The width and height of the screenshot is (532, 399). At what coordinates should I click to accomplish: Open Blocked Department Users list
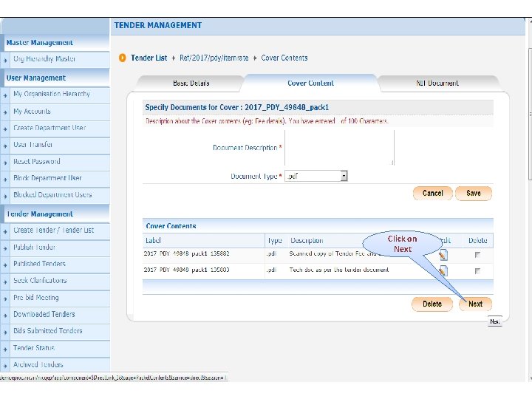pos(52,195)
